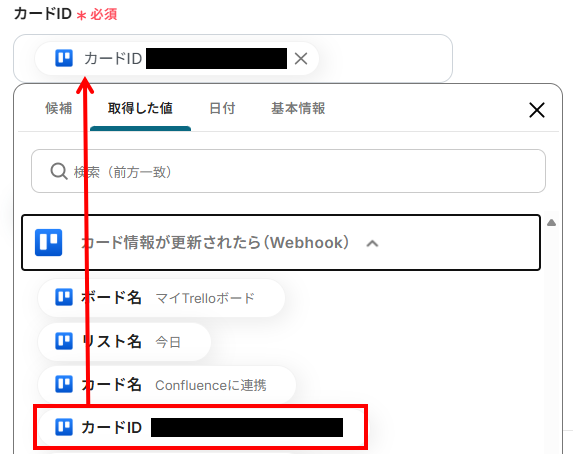Click the カード情報が更新されたら(Webhook) header
The width and height of the screenshot is (573, 454).
[281, 242]
